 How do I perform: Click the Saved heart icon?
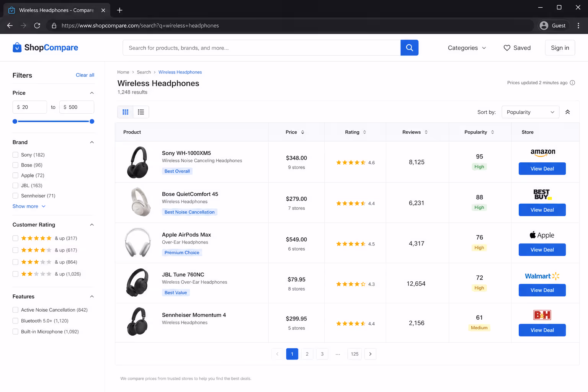(x=507, y=48)
